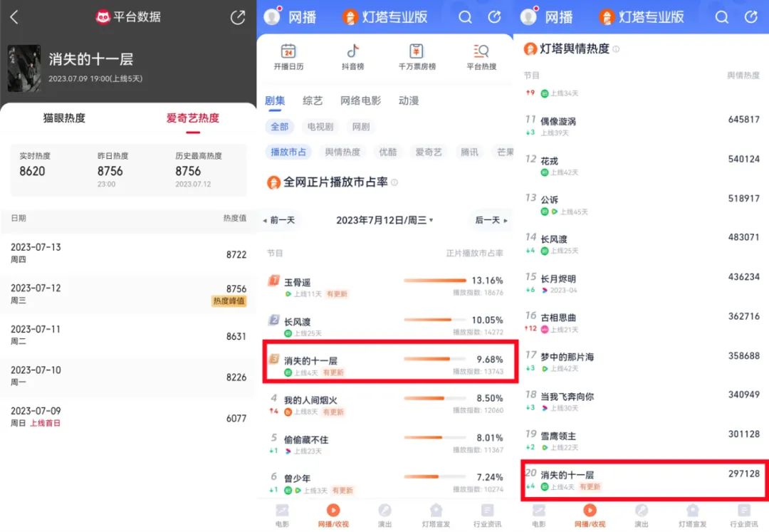Viewport: 769px width, 532px height.
Task: Tap 灯塔专业版 logo on the 灯塔舆情热度 screen
Action: coord(642,17)
